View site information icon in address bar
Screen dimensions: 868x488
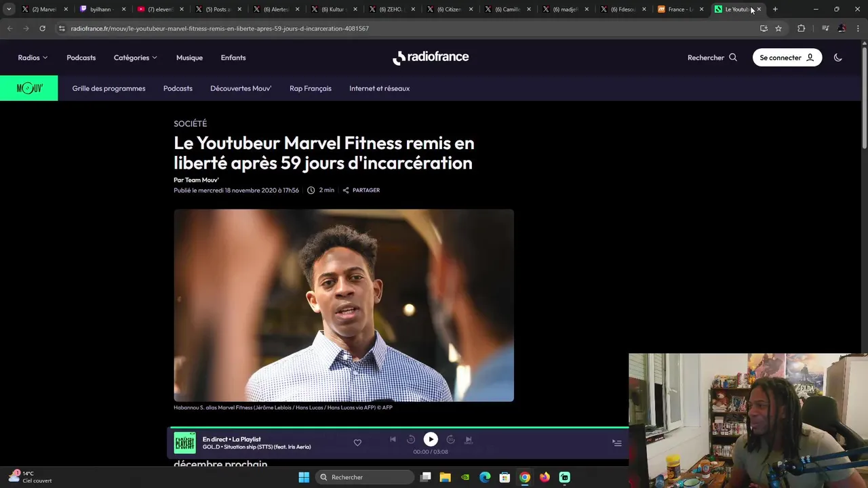(62, 28)
